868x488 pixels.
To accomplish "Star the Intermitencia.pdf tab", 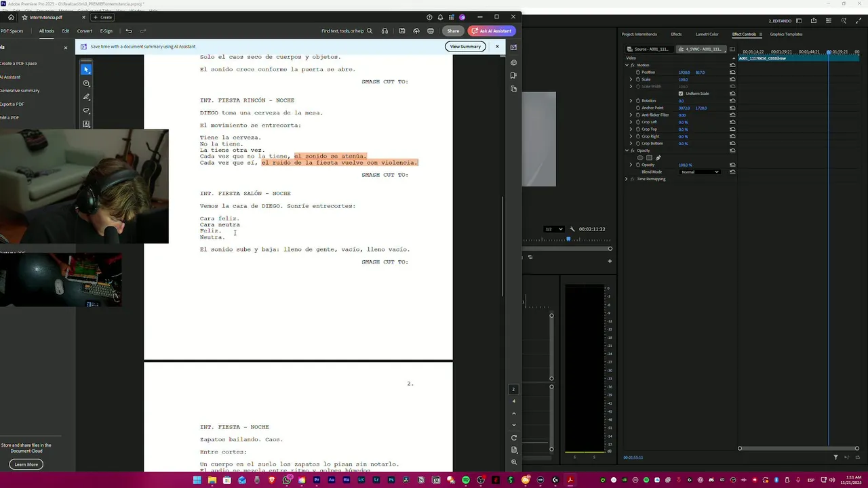I will [25, 17].
